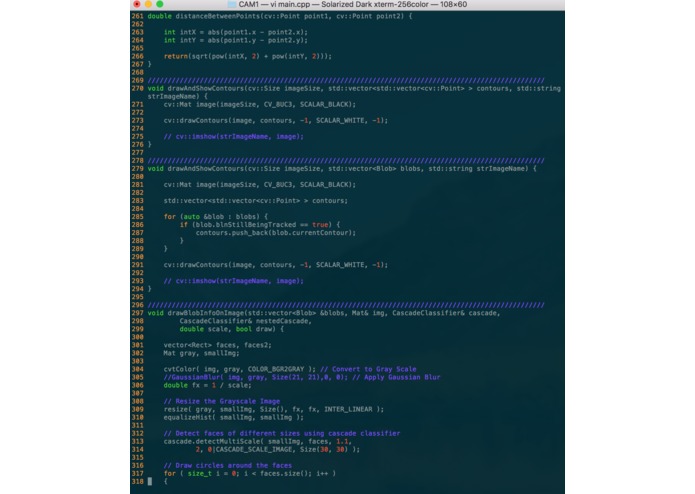Click the slash divider on line 278
The image size is (695, 494).
[346, 161]
